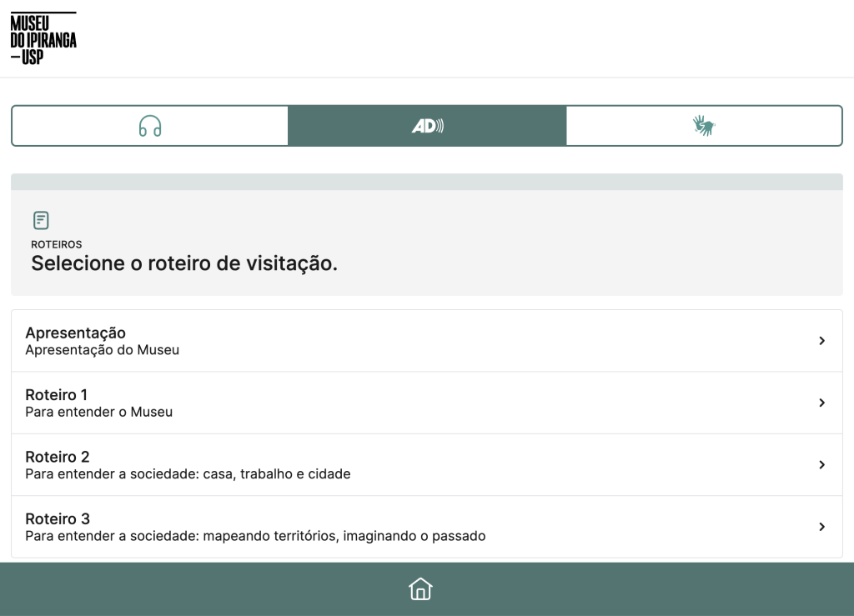Open Roteiro 1 using its arrow

pyautogui.click(x=822, y=403)
